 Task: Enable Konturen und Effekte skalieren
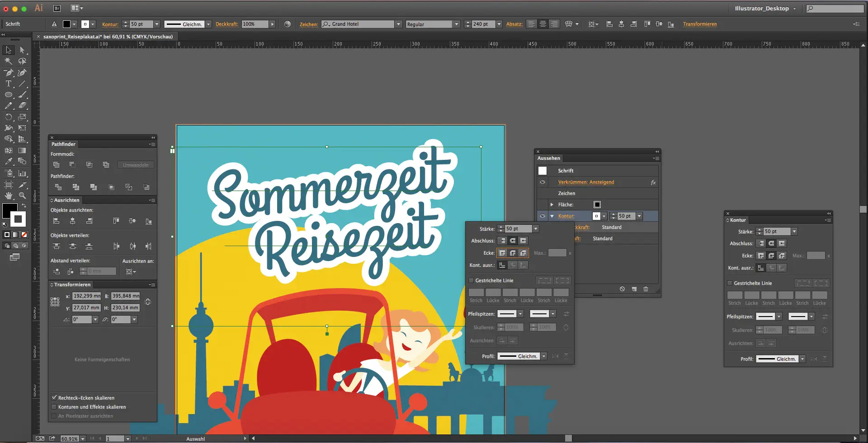pyautogui.click(x=54, y=407)
